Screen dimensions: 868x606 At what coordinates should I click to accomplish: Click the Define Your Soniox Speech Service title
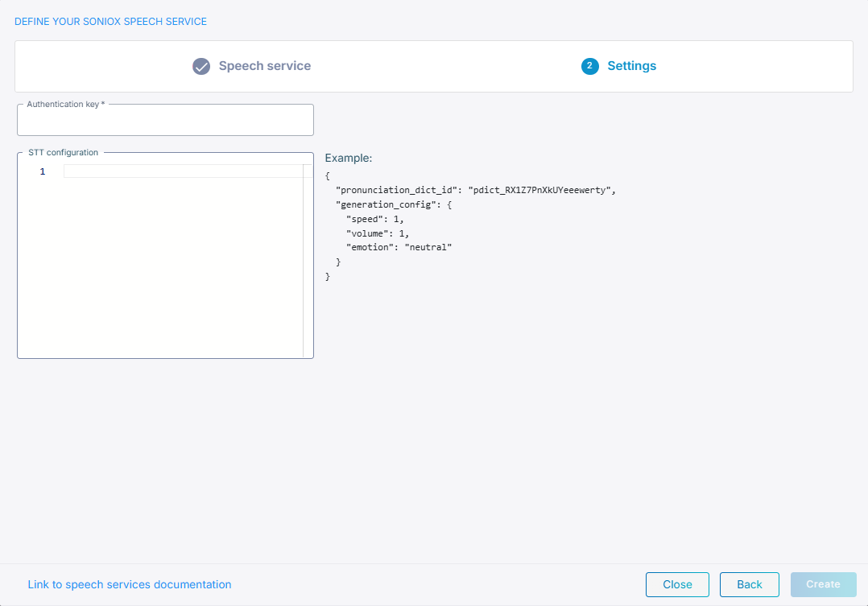(110, 22)
